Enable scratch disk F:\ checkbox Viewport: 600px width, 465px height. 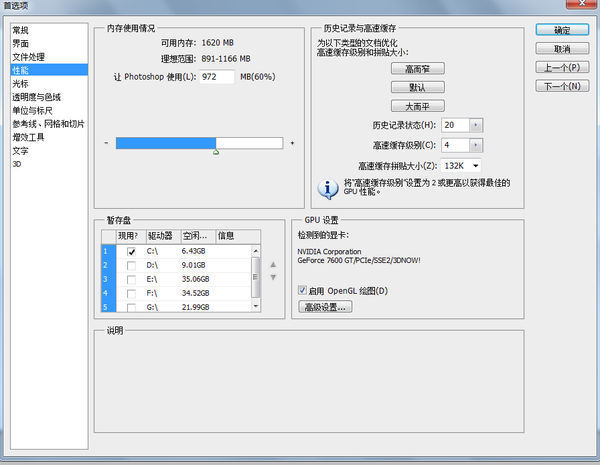coord(131,294)
